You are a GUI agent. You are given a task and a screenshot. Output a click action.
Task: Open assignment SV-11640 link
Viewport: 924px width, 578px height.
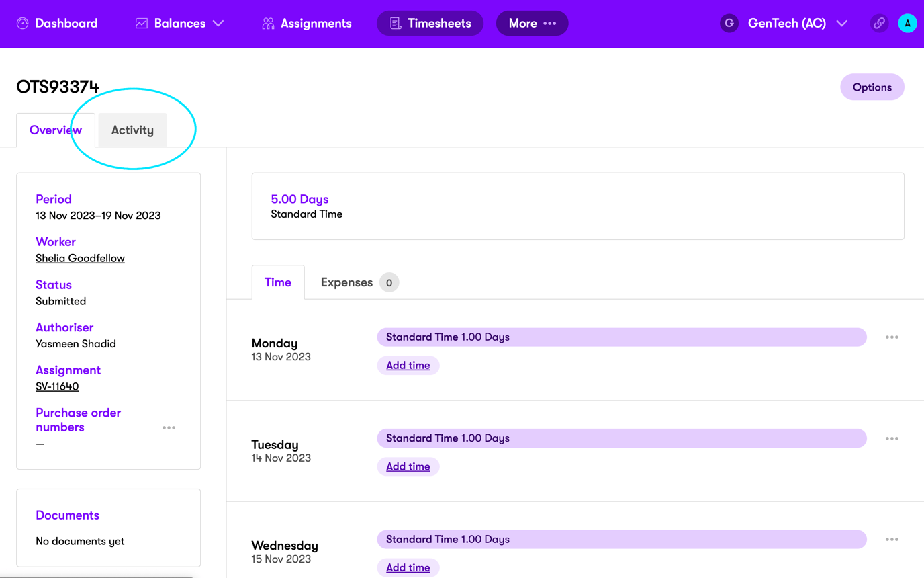pyautogui.click(x=57, y=386)
